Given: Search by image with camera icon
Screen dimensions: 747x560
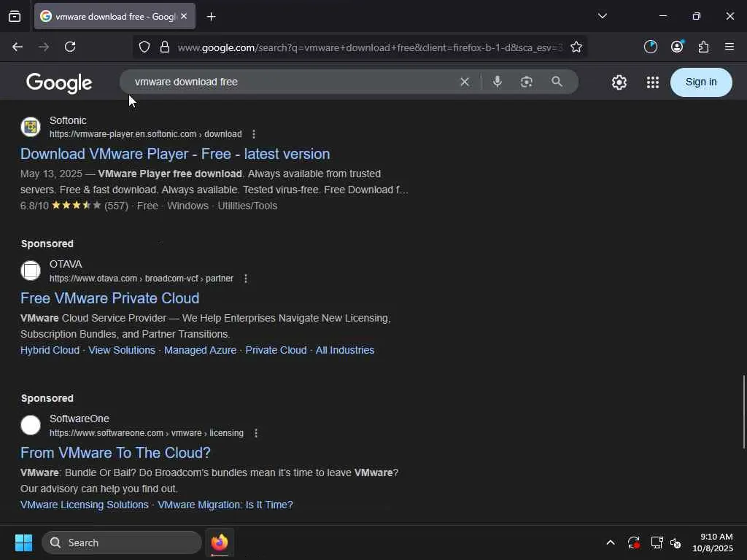Looking at the screenshot, I should click(x=527, y=82).
